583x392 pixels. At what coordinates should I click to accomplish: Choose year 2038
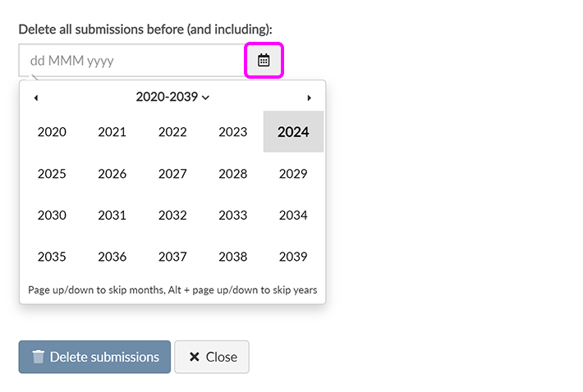pos(233,257)
